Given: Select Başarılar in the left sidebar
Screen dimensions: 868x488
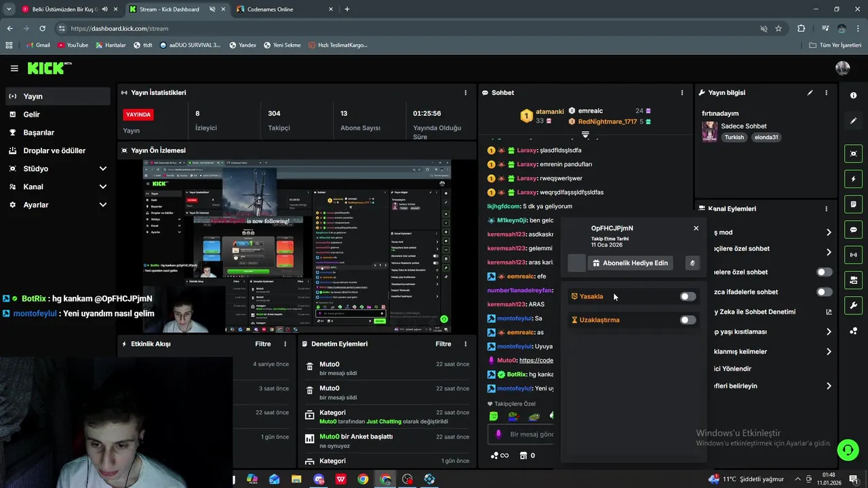Looking at the screenshot, I should tap(57, 133).
